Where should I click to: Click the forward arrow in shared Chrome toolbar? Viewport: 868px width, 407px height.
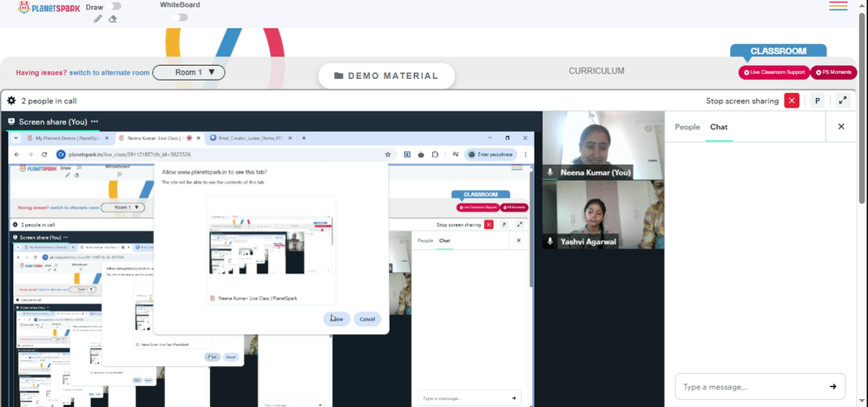30,154
